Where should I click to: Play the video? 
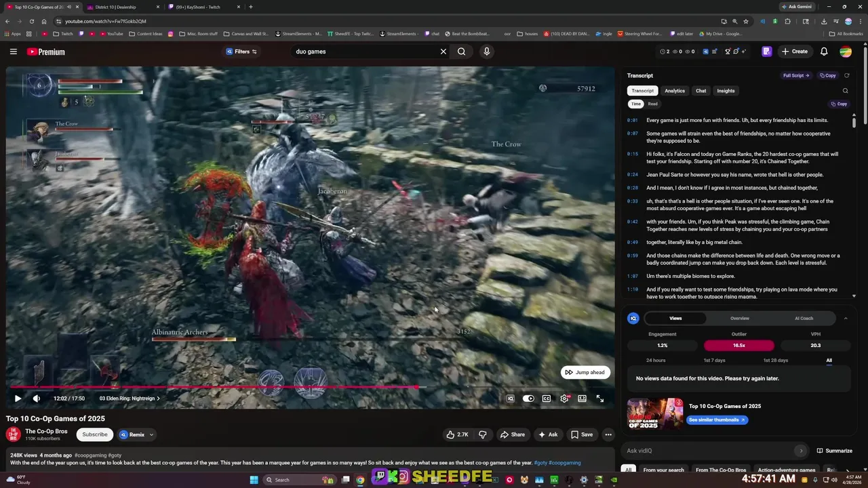click(x=18, y=399)
